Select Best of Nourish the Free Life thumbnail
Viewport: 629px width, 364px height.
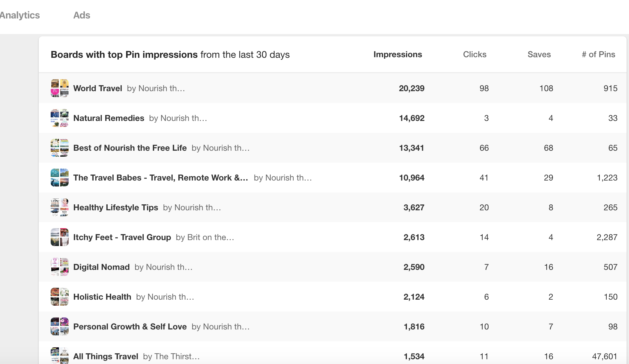(x=60, y=148)
